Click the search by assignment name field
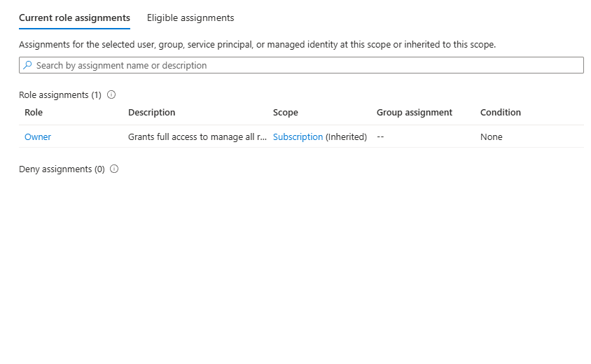 coord(301,65)
